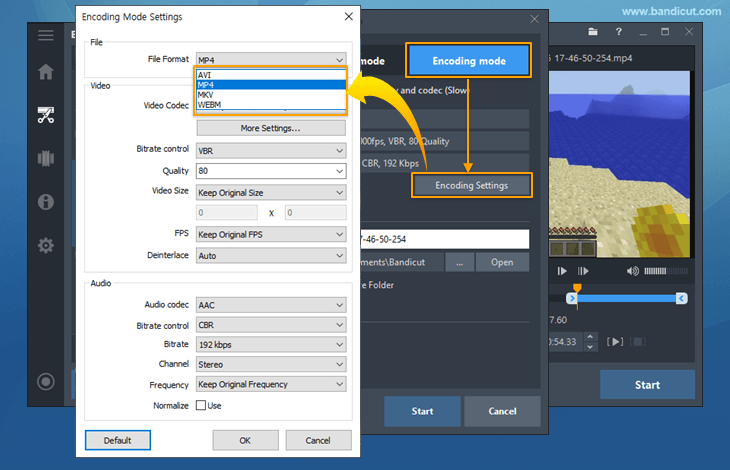Screen dimensions: 730x470
Task: Click the frame step button under preview
Action: point(583,271)
